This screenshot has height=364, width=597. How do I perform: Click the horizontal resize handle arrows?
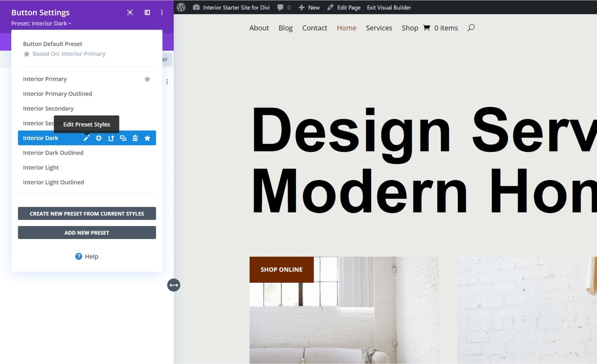click(174, 285)
